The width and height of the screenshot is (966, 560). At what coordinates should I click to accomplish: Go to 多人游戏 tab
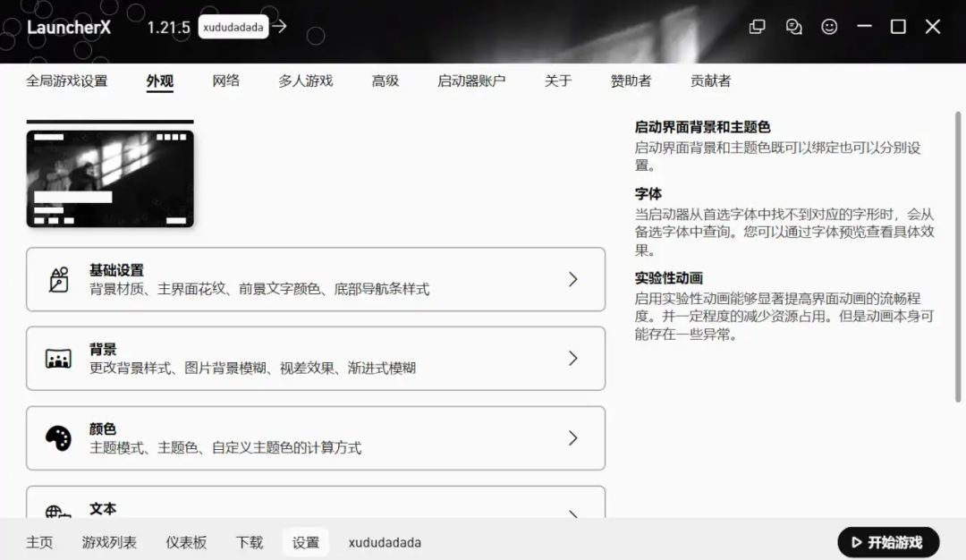pyautogui.click(x=306, y=81)
